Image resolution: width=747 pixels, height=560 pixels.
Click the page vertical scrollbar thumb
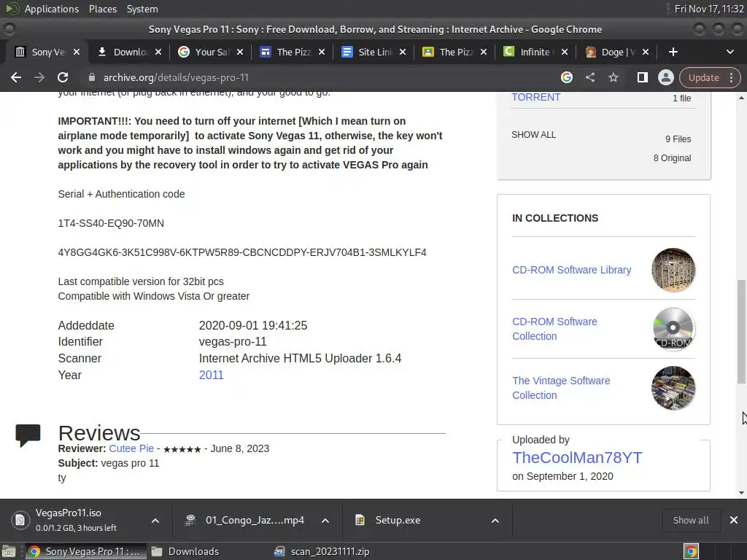pyautogui.click(x=741, y=332)
